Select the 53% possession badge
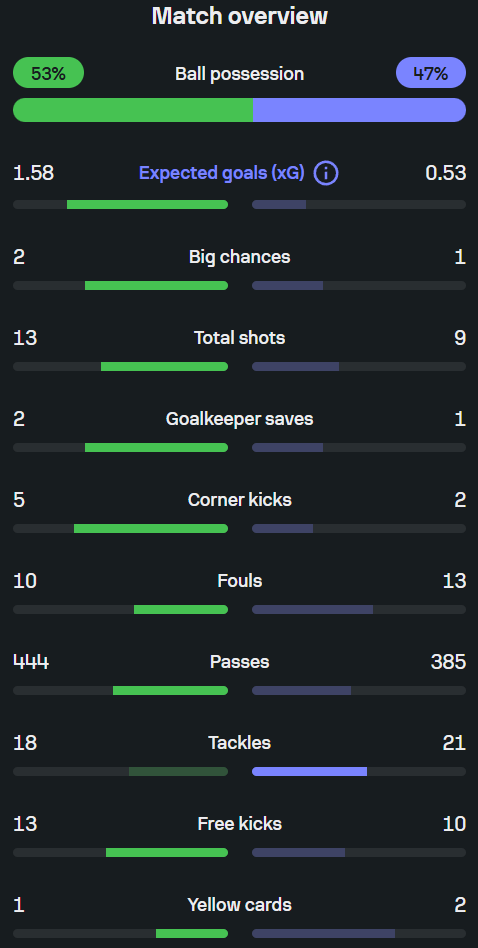478x948 pixels. (48, 73)
